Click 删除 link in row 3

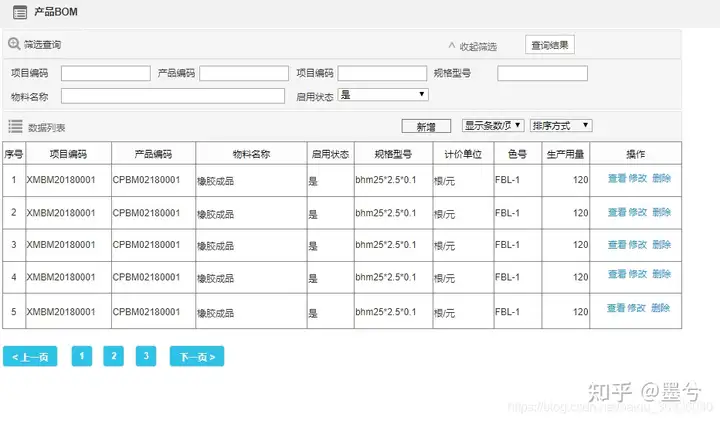point(662,245)
